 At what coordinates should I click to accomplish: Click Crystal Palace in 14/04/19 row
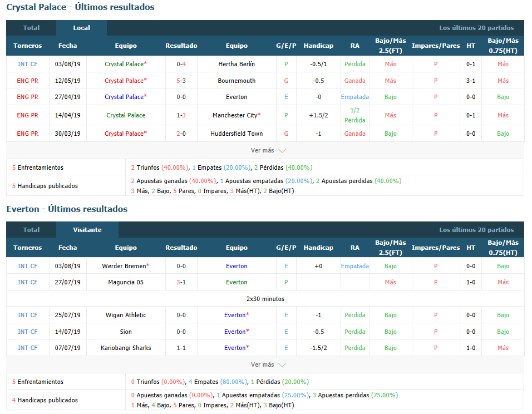point(126,115)
